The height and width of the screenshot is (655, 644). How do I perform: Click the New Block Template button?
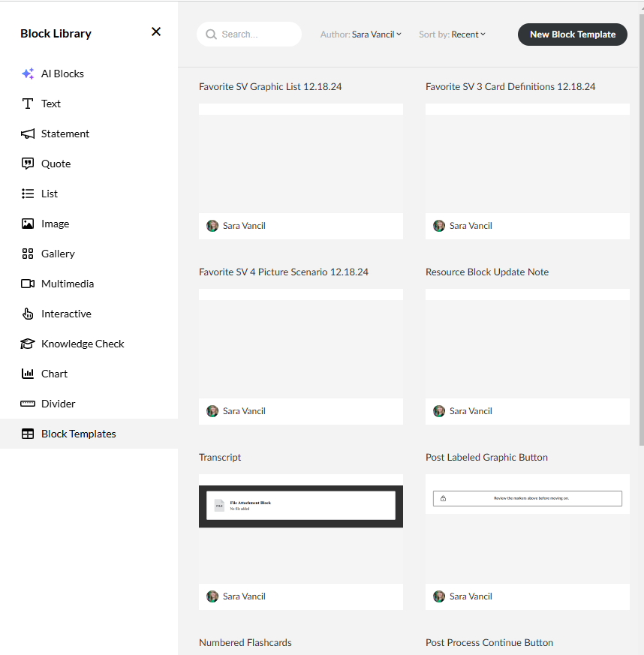573,35
